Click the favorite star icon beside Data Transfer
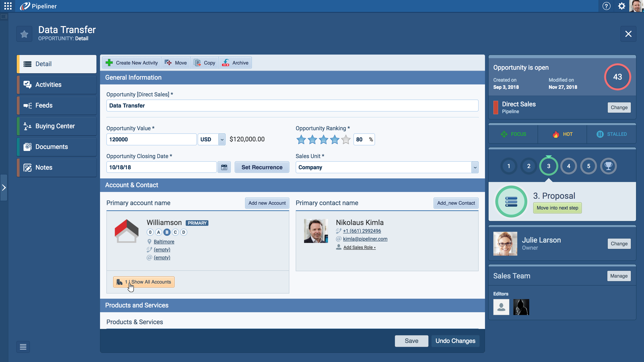Screen dimensions: 644x362 point(24,34)
